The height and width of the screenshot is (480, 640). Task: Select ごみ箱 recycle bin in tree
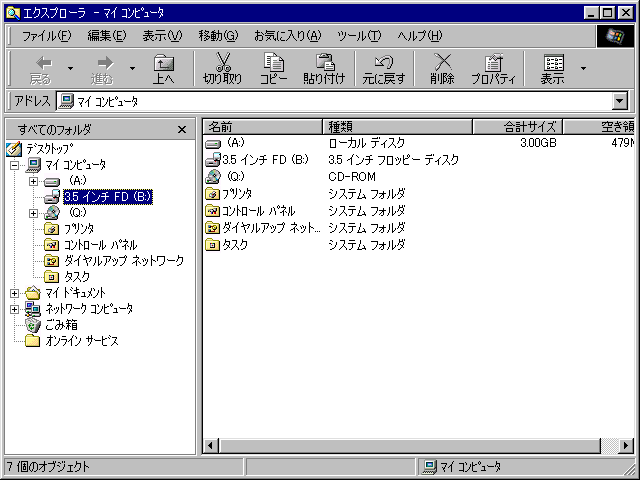coord(61,325)
